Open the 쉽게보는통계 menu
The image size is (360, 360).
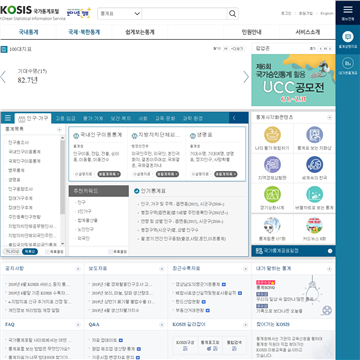[x=140, y=32]
